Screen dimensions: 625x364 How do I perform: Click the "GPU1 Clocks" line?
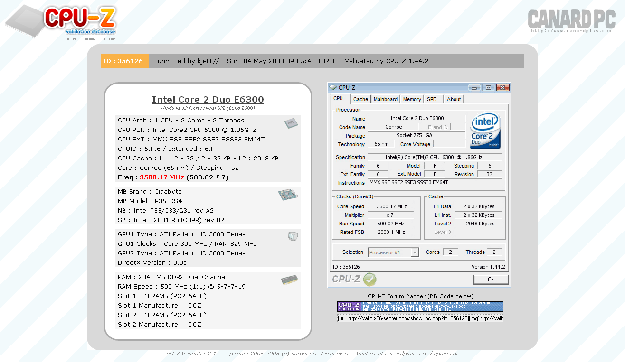pyautogui.click(x=187, y=244)
